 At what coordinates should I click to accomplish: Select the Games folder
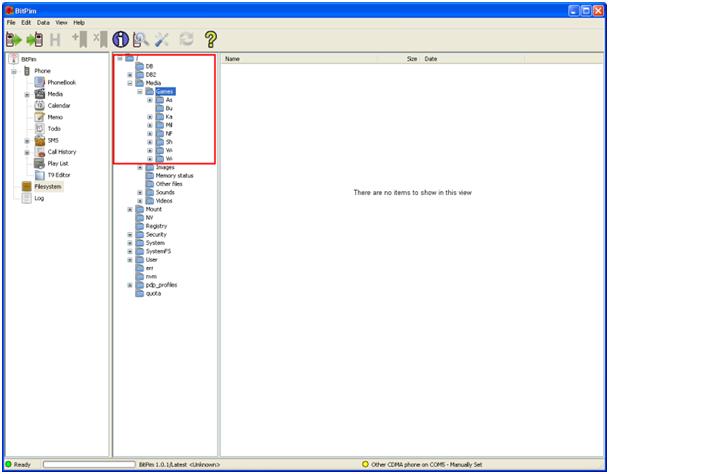pyautogui.click(x=165, y=91)
